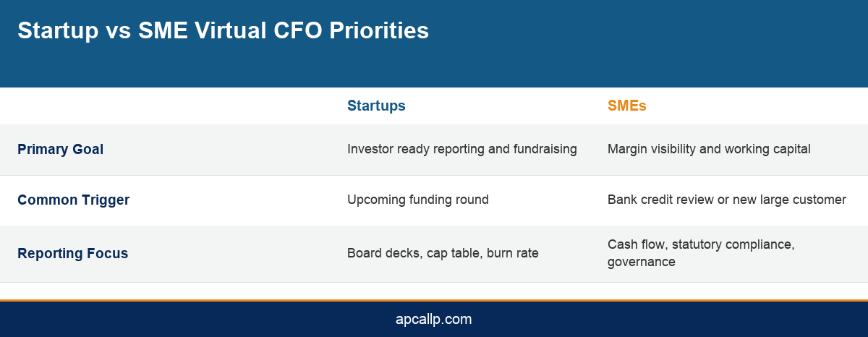Click Investor ready reporting and fundraising cell

click(x=461, y=150)
